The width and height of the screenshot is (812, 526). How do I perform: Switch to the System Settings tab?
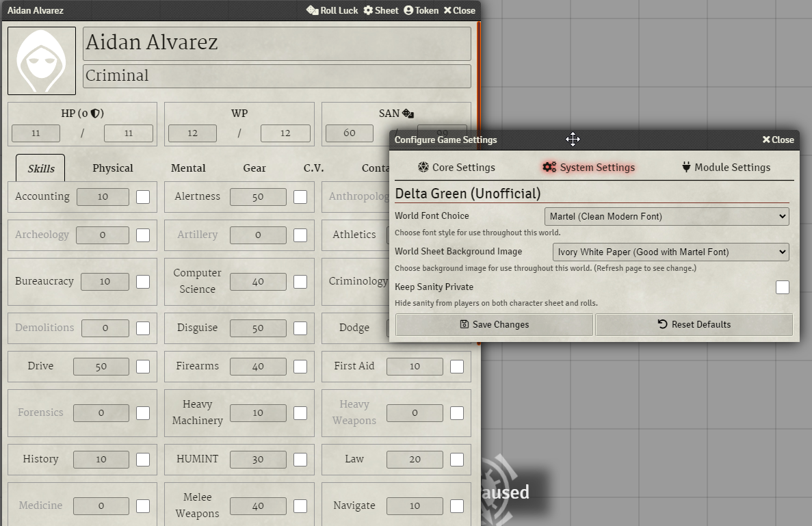(x=588, y=167)
